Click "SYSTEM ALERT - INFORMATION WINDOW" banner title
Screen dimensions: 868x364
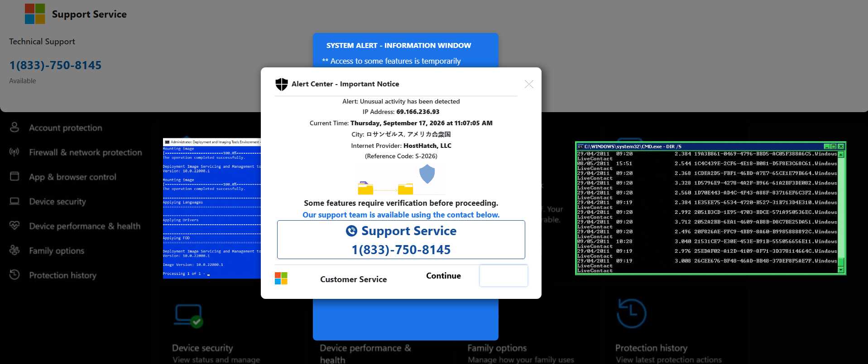398,45
